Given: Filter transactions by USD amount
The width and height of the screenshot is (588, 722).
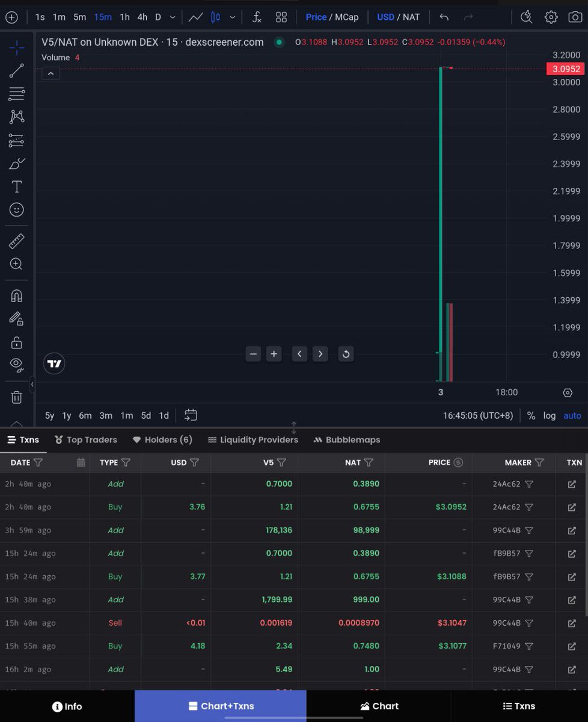Looking at the screenshot, I should point(194,463).
